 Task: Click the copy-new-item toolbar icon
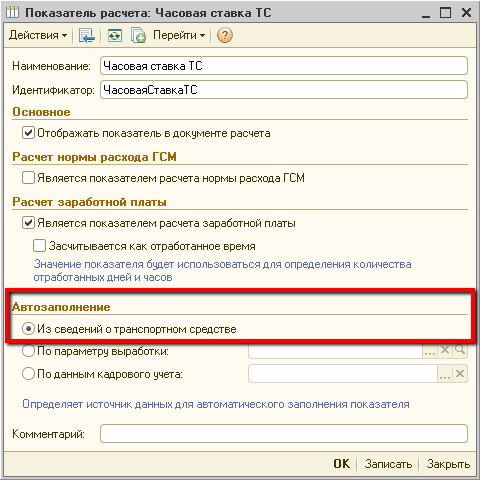click(138, 35)
